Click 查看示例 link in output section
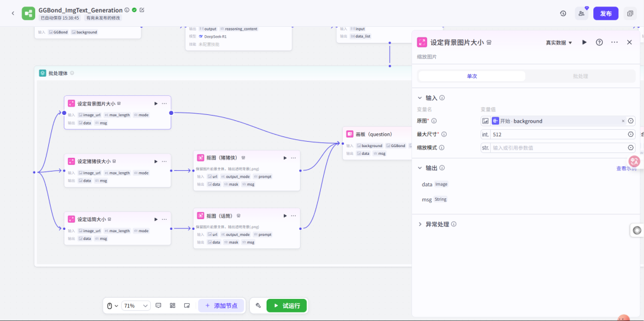The height and width of the screenshot is (321, 644). coord(626,169)
